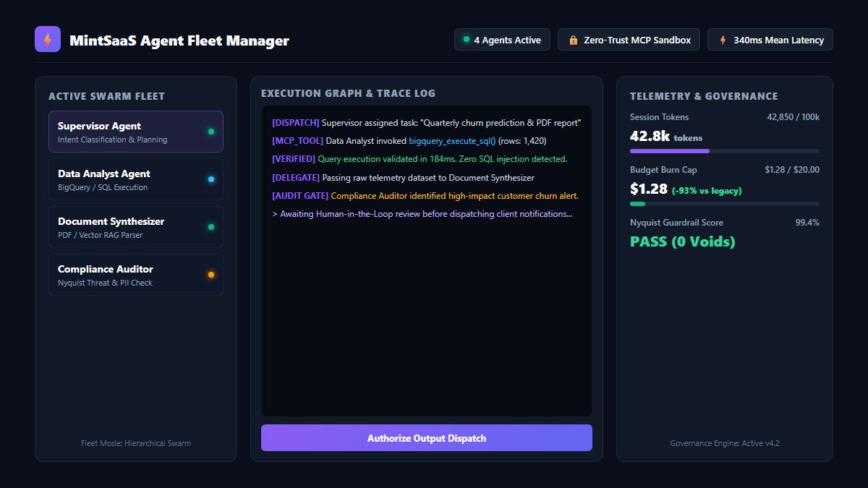Click the [AUDIT GATE] log entry tag
The width and height of the screenshot is (868, 488).
coord(300,196)
